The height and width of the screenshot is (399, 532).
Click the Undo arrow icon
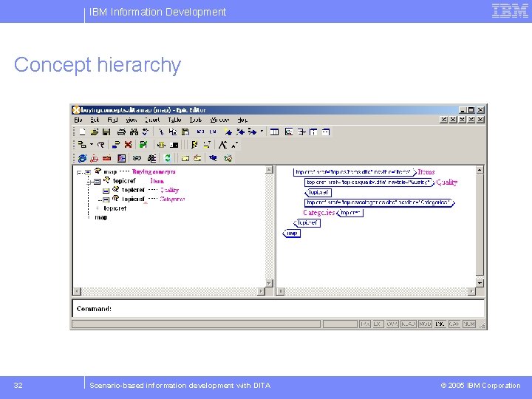[x=200, y=132]
